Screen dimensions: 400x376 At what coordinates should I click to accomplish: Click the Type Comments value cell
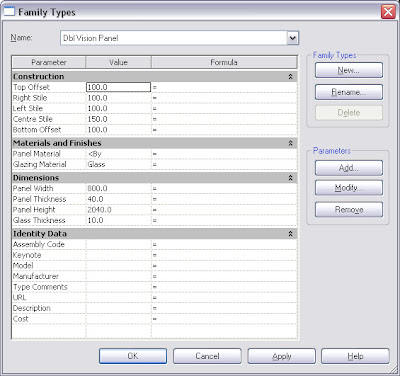coord(118,287)
